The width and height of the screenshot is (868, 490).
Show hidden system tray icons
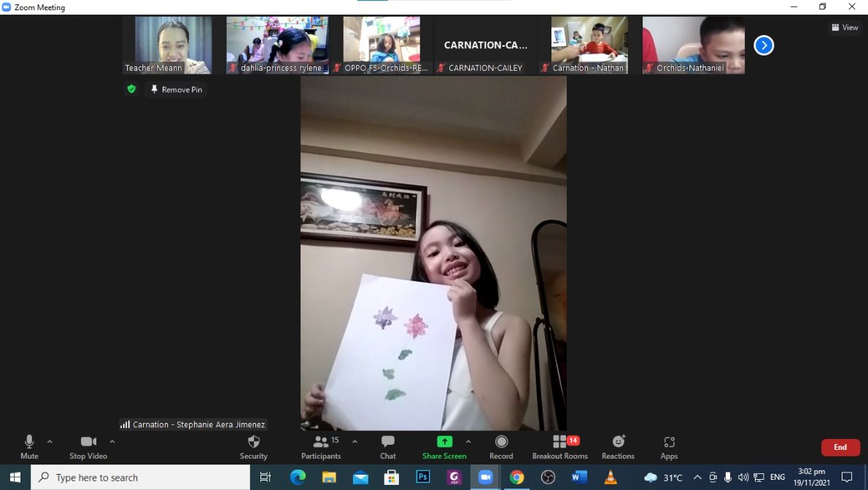coord(697,478)
